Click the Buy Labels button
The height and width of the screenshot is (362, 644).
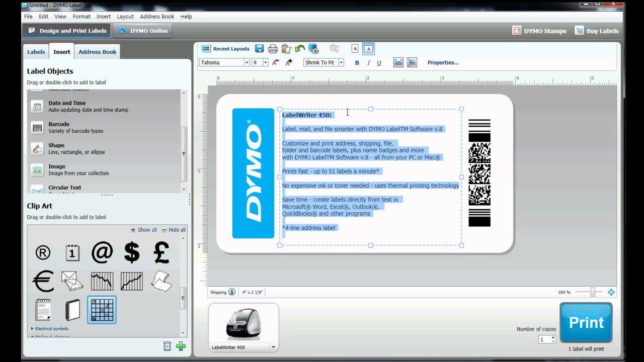tap(597, 31)
